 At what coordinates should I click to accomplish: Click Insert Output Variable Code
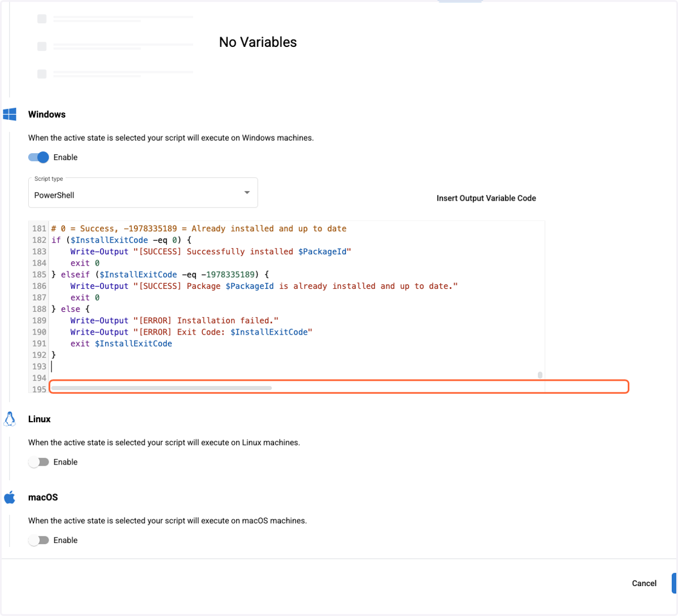pos(486,198)
